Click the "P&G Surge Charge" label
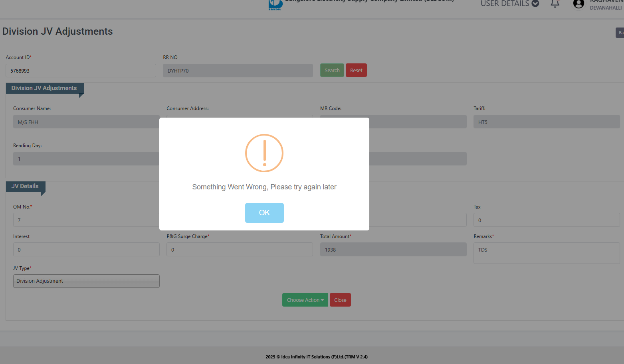Screen dimensions: 624x364 tap(188, 236)
